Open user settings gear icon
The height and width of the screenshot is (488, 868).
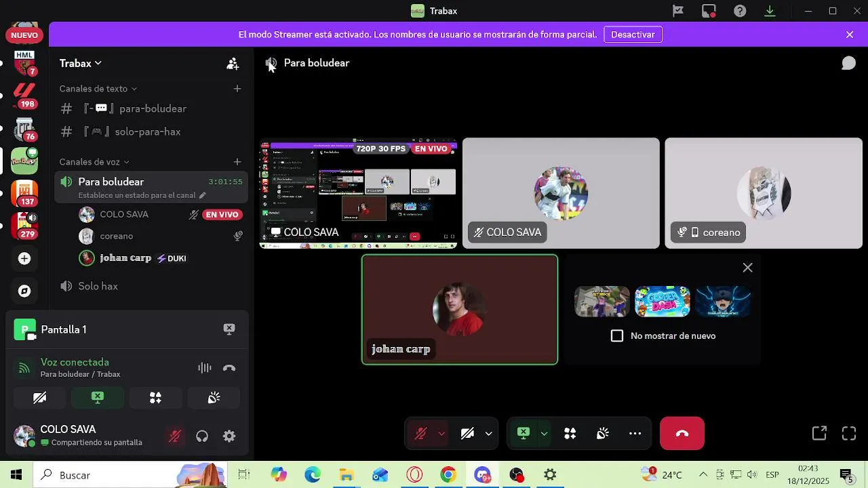coord(229,436)
